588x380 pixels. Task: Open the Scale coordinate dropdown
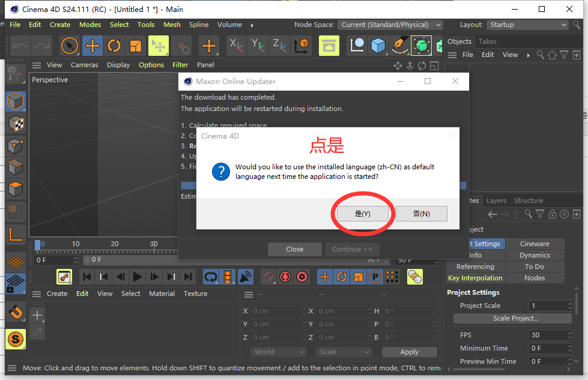pyautogui.click(x=344, y=352)
